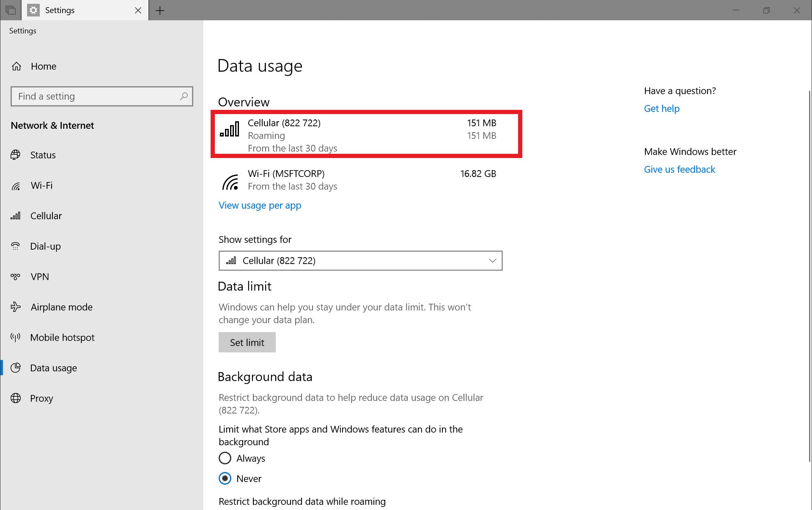The image size is (812, 510).
Task: Select Never for background data limiting
Action: [x=225, y=478]
